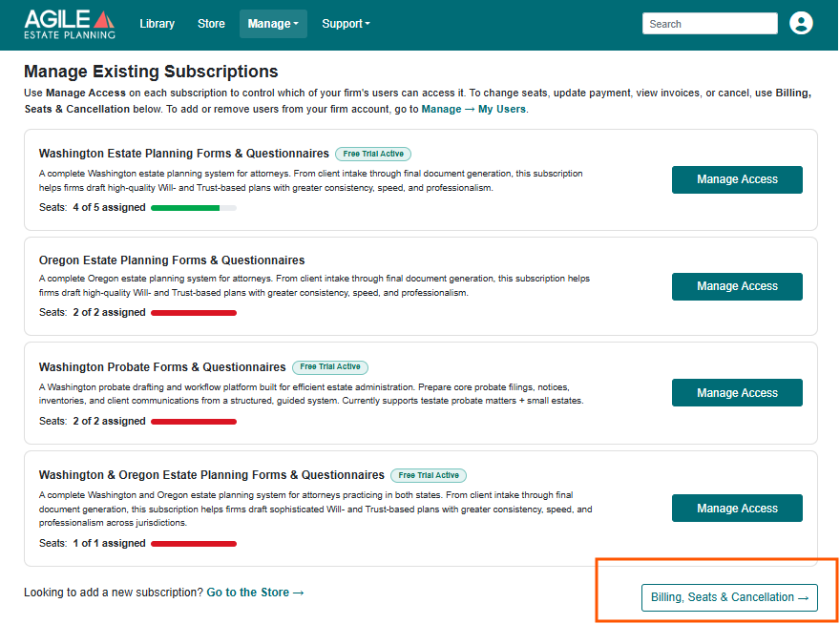Open the Library menu item

(157, 24)
